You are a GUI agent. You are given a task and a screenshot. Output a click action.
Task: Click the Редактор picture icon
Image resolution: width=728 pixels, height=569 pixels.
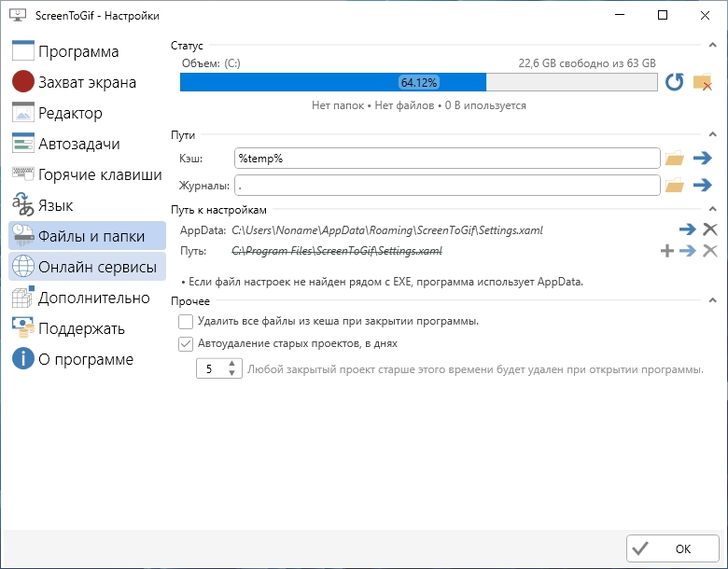coord(22,112)
